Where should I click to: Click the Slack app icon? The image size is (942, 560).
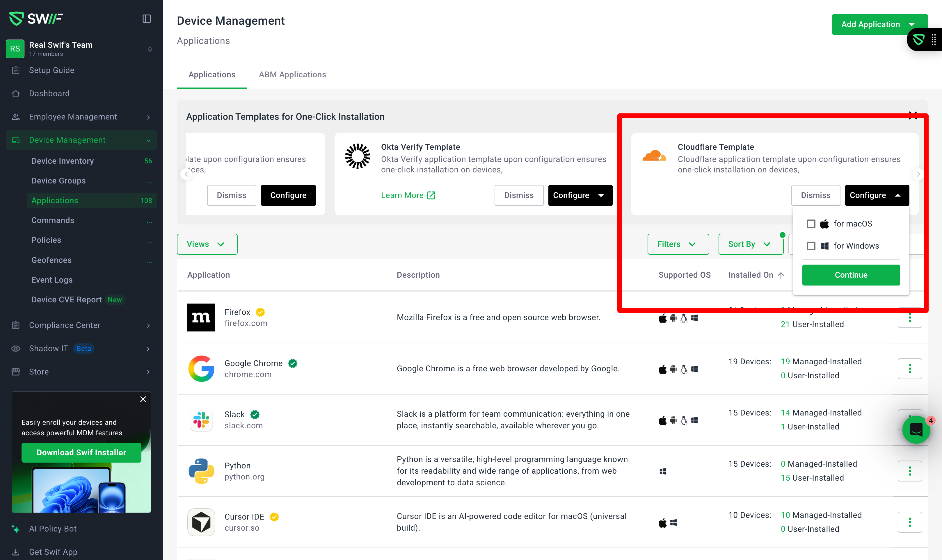[201, 420]
